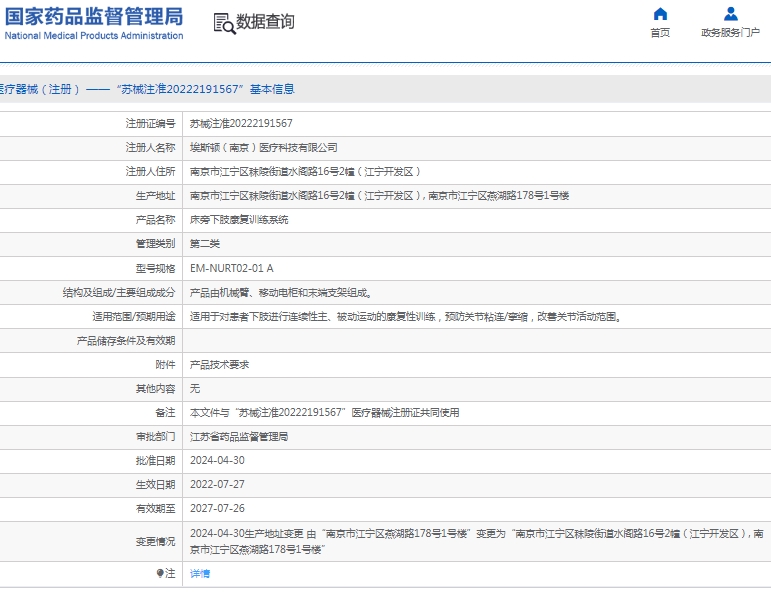Select product name 床旁下肢康复训练系统

239,220
